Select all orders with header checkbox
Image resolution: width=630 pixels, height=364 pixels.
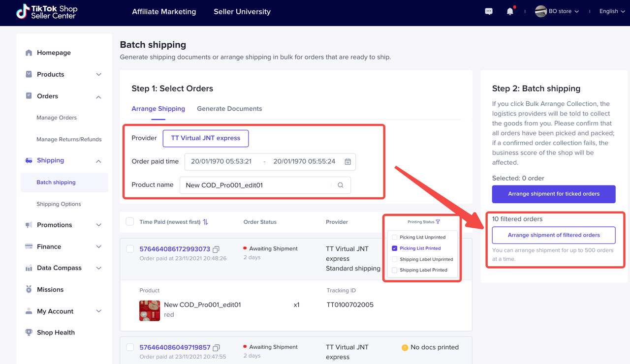130,221
